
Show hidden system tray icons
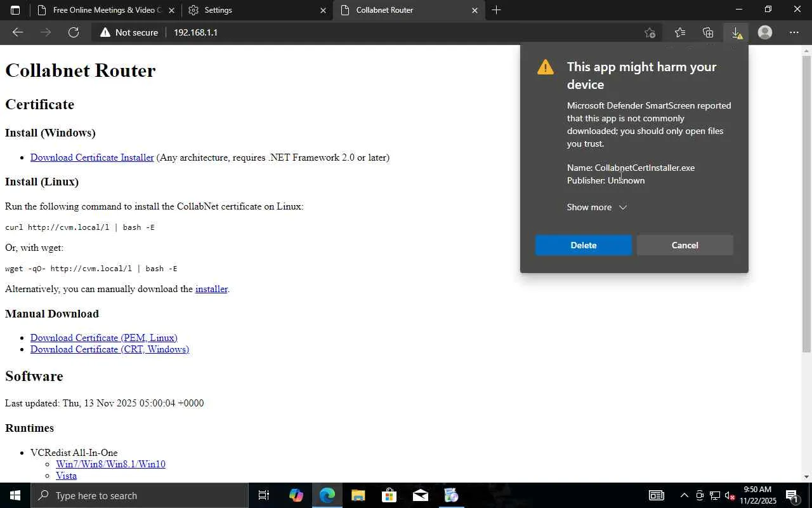[684, 495]
